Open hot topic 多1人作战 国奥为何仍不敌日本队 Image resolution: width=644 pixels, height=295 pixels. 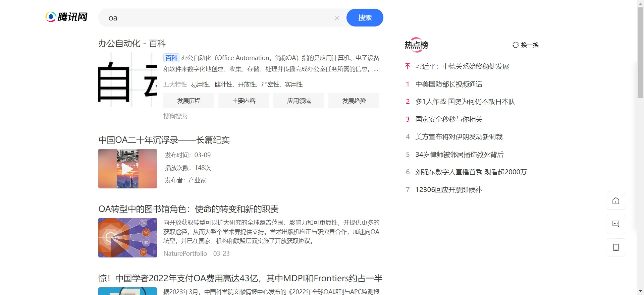tap(465, 102)
